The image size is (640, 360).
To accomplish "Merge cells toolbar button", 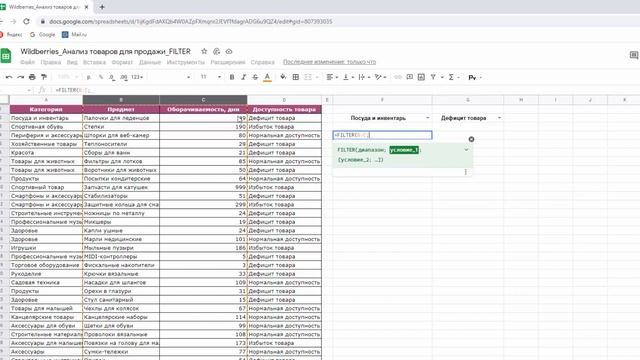I will [308, 77].
